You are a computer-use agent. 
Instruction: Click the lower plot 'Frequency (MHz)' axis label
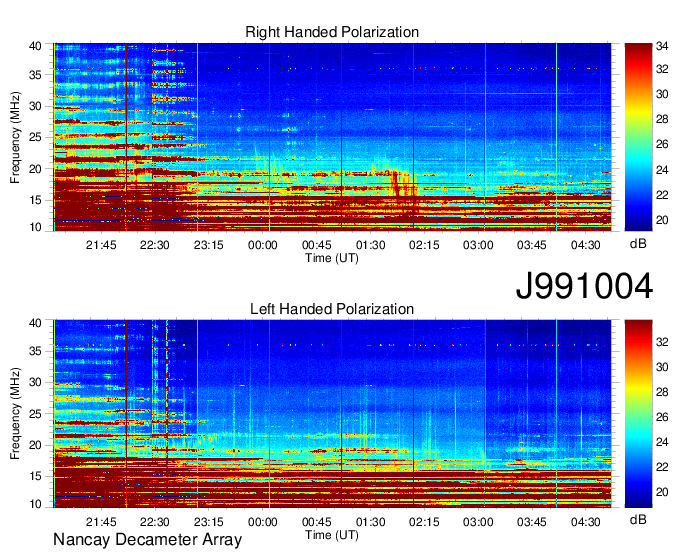click(16, 414)
